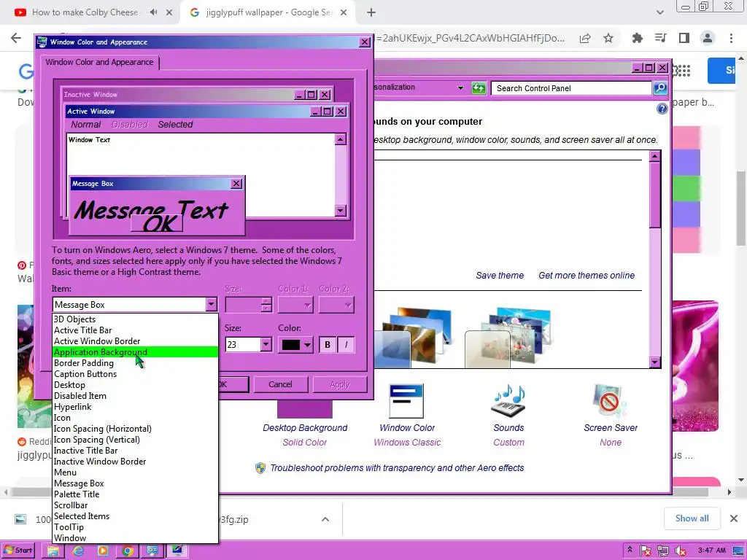Toggle bold font button
Screen dimensions: 747x560
328,344
